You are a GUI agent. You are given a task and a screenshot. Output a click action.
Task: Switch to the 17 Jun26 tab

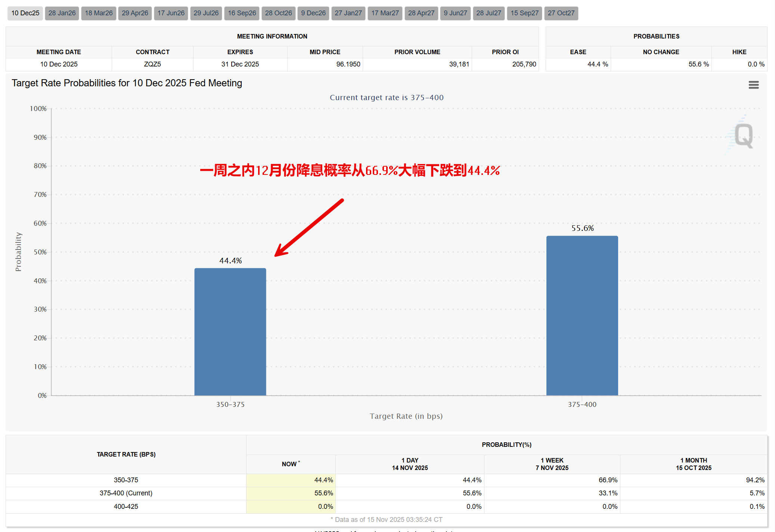tap(171, 13)
